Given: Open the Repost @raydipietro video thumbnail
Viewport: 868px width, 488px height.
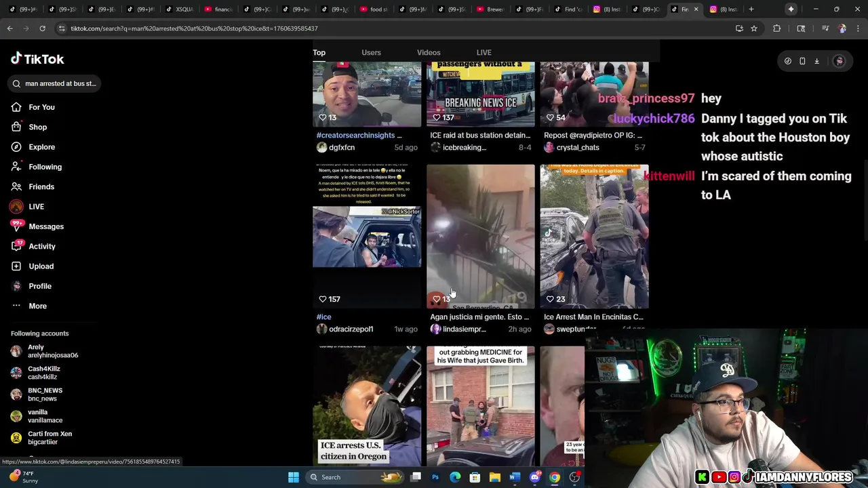Looking at the screenshot, I should click(x=595, y=94).
